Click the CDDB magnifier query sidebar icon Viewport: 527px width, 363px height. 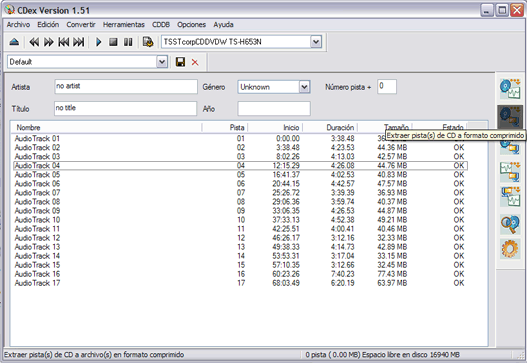click(510, 225)
